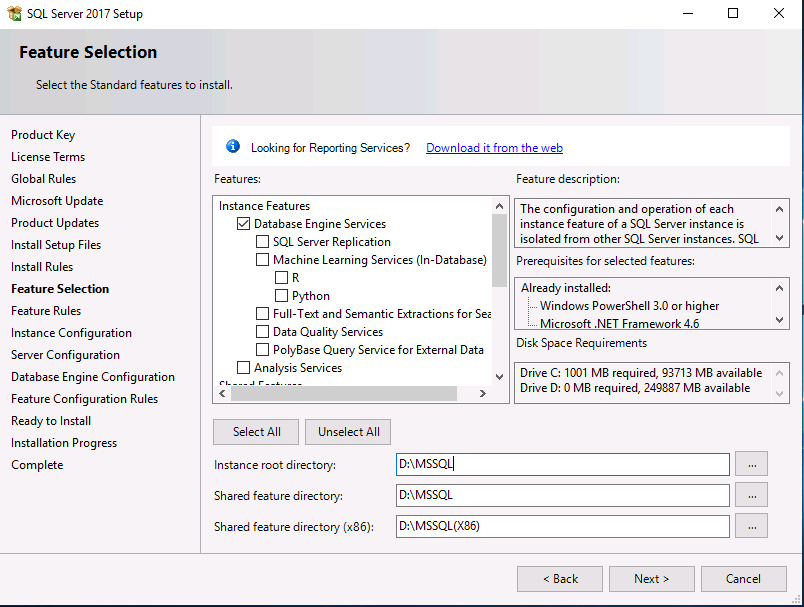
Task: Check Analysis Services feature
Action: tap(244, 368)
